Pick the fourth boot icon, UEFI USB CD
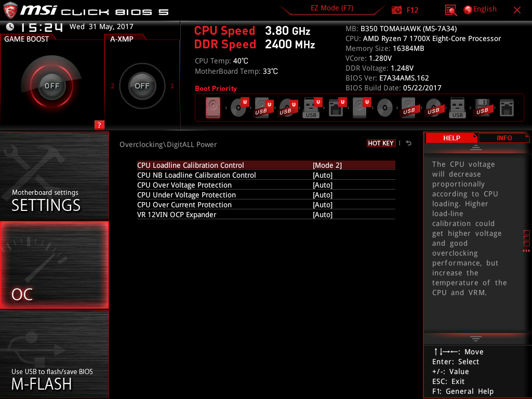This screenshot has width=532, height=399. pyautogui.click(x=288, y=108)
